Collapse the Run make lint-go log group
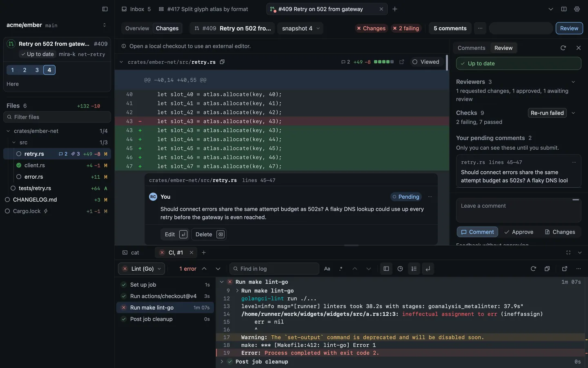This screenshot has width=588, height=368. pos(222,282)
